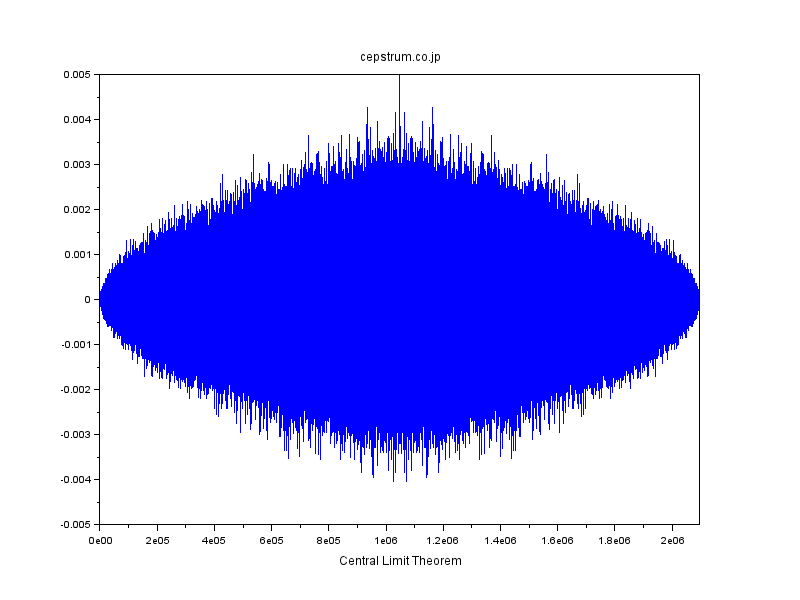
Task: Click the y-axis tick label 0.005
Action: point(77,74)
